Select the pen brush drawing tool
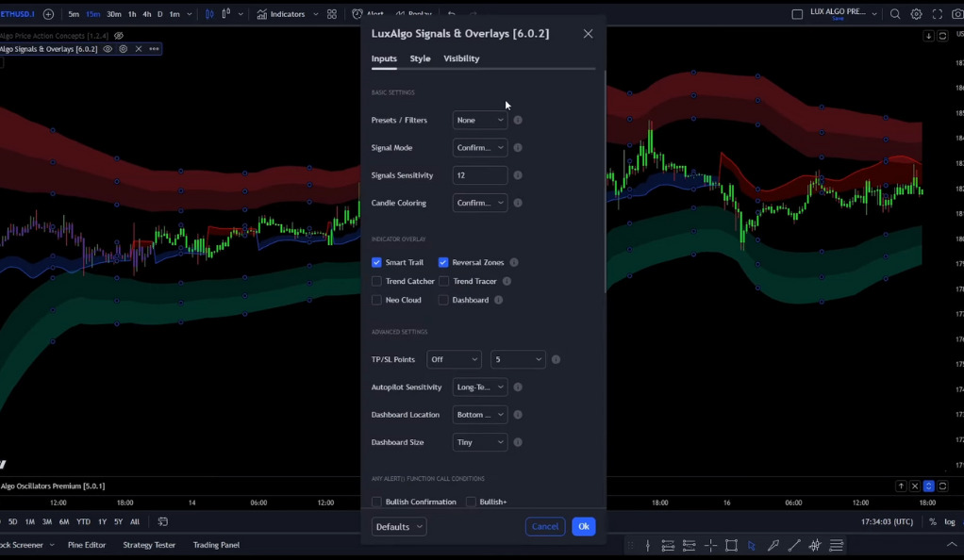This screenshot has width=964, height=560. tap(773, 545)
